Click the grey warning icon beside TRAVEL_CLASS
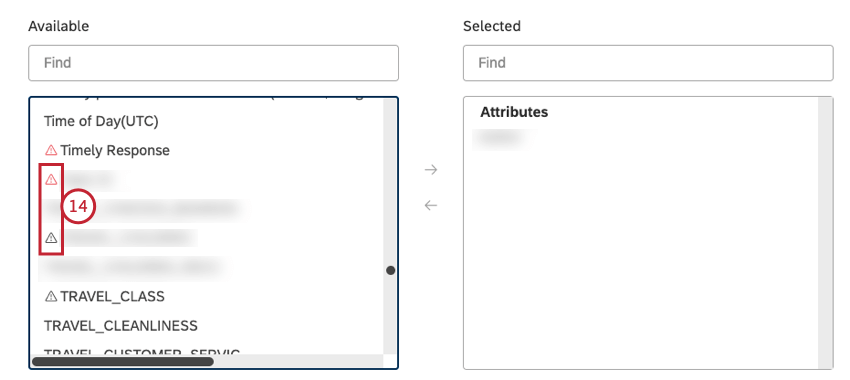850x380 pixels. [51, 297]
